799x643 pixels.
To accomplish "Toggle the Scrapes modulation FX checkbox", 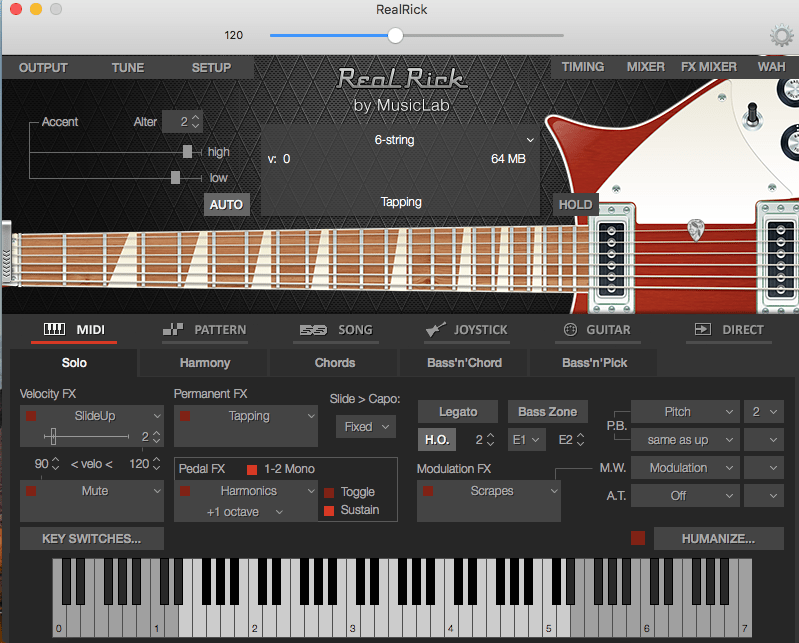I will point(428,491).
